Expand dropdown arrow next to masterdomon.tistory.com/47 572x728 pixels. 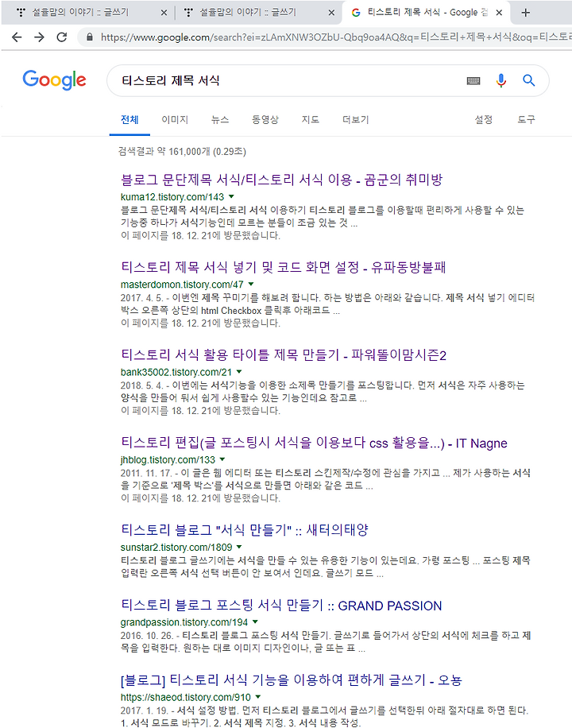tap(251, 285)
